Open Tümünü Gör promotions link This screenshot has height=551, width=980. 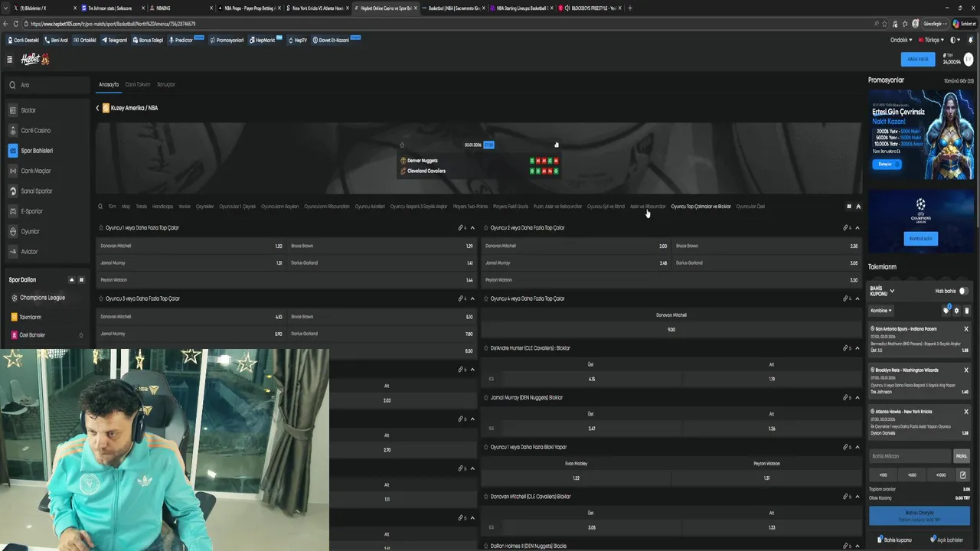[959, 80]
